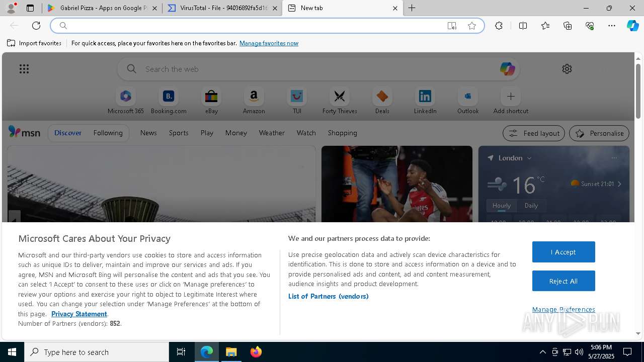The image size is (644, 362).
Task: Open a new tab with plus button
Action: pos(412,8)
